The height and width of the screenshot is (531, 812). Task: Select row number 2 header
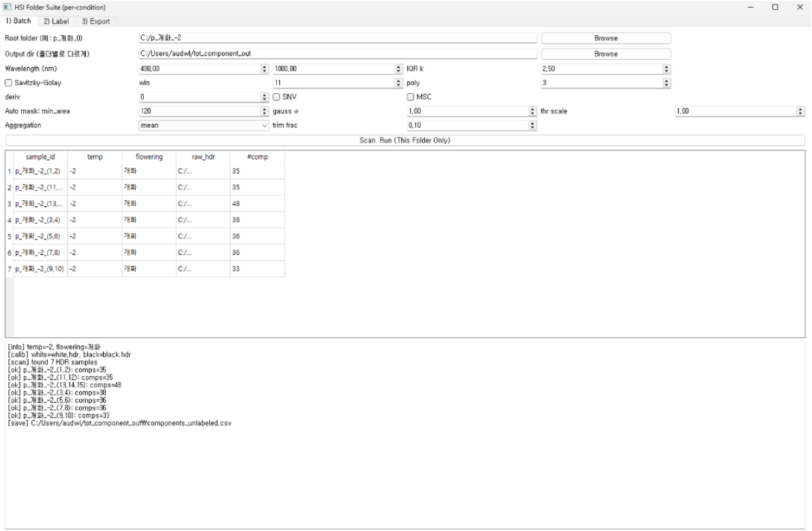(x=9, y=187)
